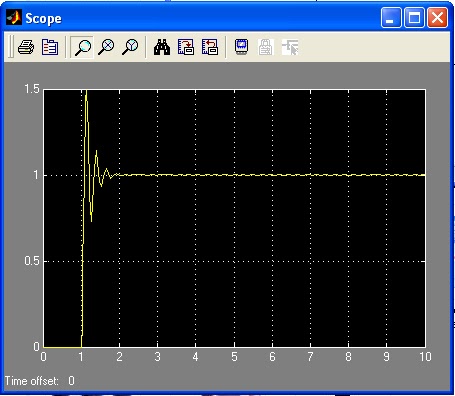455x396 pixels.
Task: Print the scope plot
Action: tap(26, 47)
